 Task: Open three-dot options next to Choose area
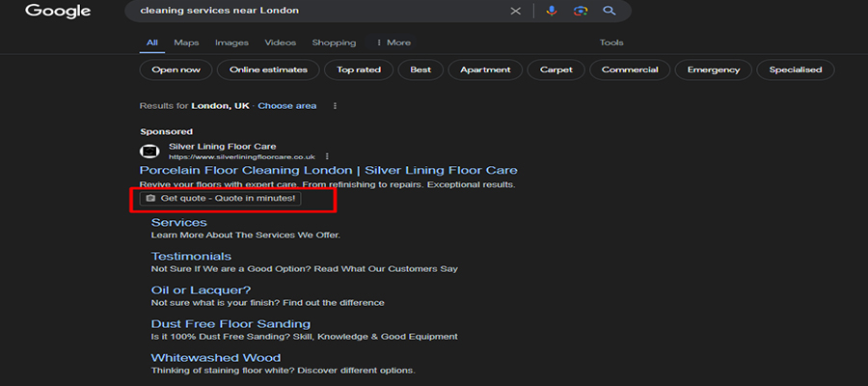coord(335,106)
